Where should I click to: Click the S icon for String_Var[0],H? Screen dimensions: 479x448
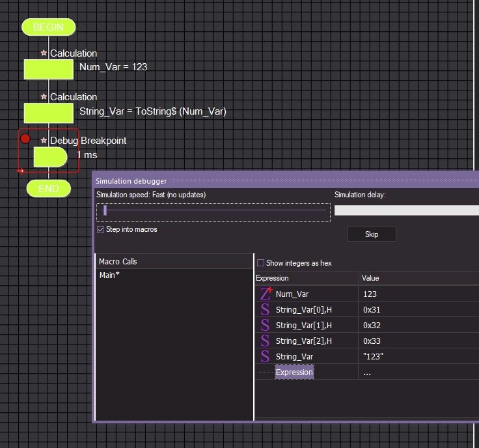coord(265,309)
